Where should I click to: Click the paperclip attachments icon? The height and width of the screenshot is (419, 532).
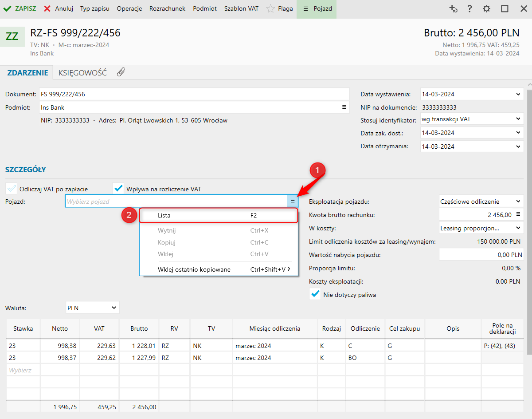[121, 72]
